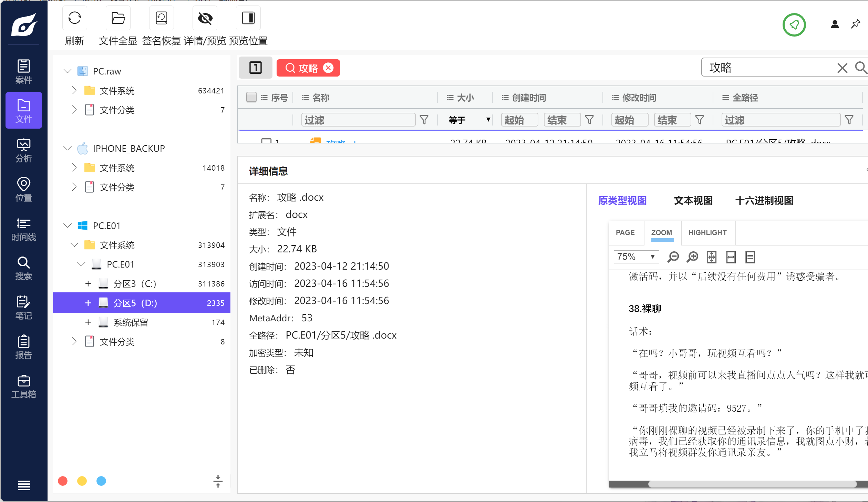Collapse the PC.raw tree node
The width and height of the screenshot is (868, 502).
(x=68, y=71)
